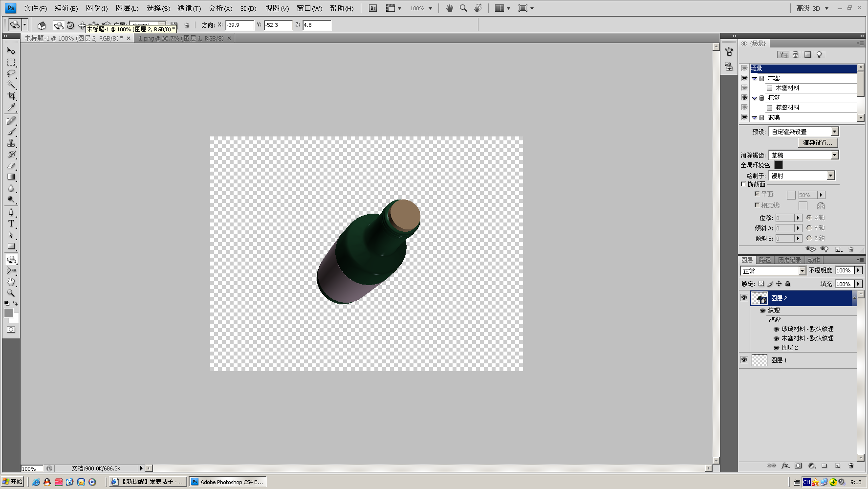The width and height of the screenshot is (868, 489).
Task: Select the Eraser tool
Action: pyautogui.click(x=11, y=166)
